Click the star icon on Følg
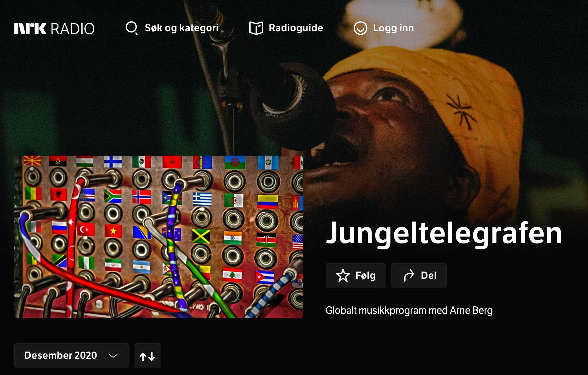The image size is (588, 375). (x=343, y=276)
